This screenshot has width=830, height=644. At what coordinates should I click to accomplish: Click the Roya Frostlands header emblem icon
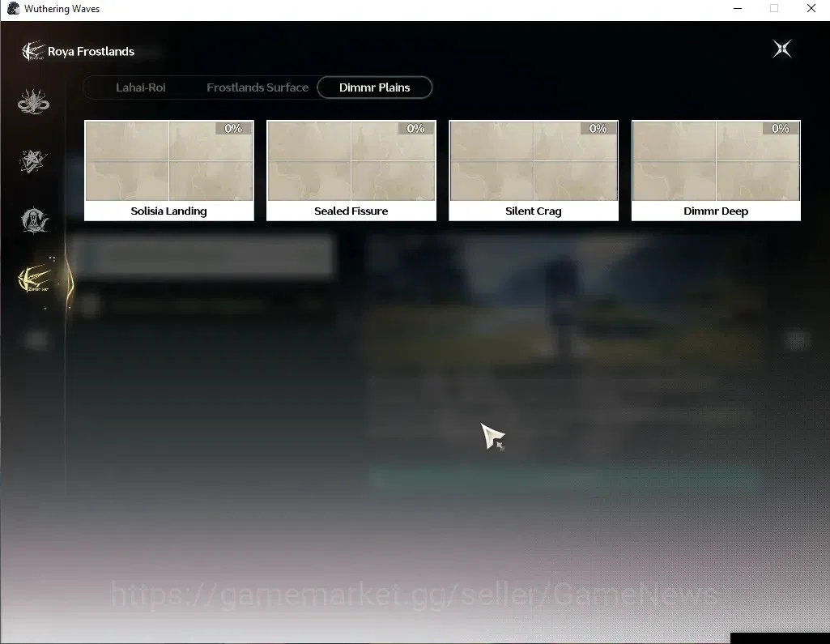[x=33, y=51]
